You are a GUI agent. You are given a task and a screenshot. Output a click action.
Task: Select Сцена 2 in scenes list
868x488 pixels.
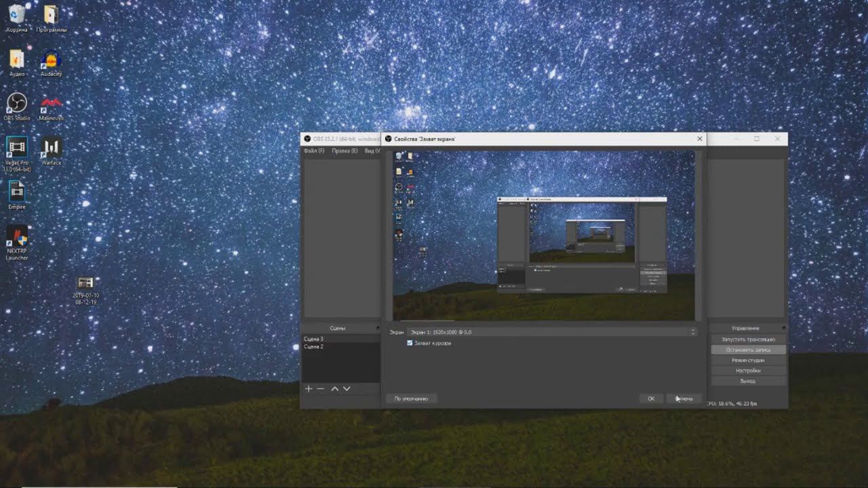[x=340, y=346]
